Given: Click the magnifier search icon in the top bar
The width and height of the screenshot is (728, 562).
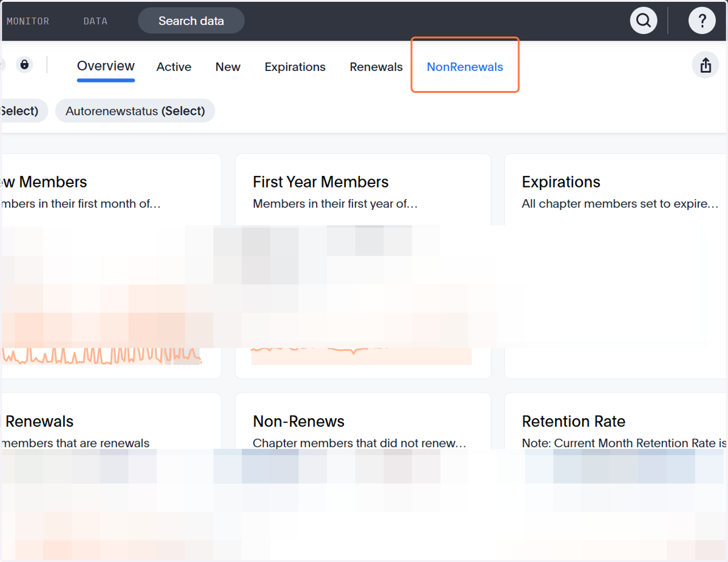Looking at the screenshot, I should (x=644, y=21).
